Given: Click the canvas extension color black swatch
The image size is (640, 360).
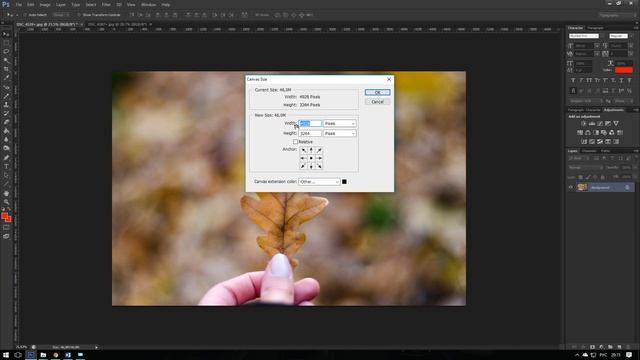Looking at the screenshot, I should click(x=344, y=182).
